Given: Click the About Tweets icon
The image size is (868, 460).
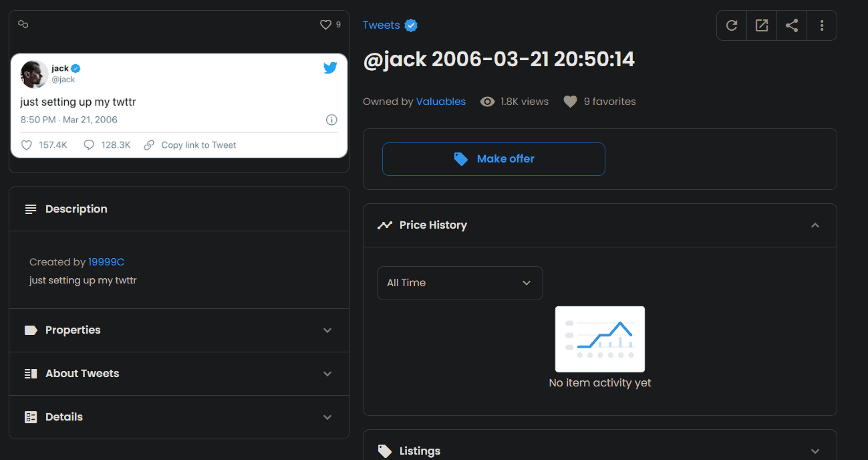Looking at the screenshot, I should pos(31,374).
